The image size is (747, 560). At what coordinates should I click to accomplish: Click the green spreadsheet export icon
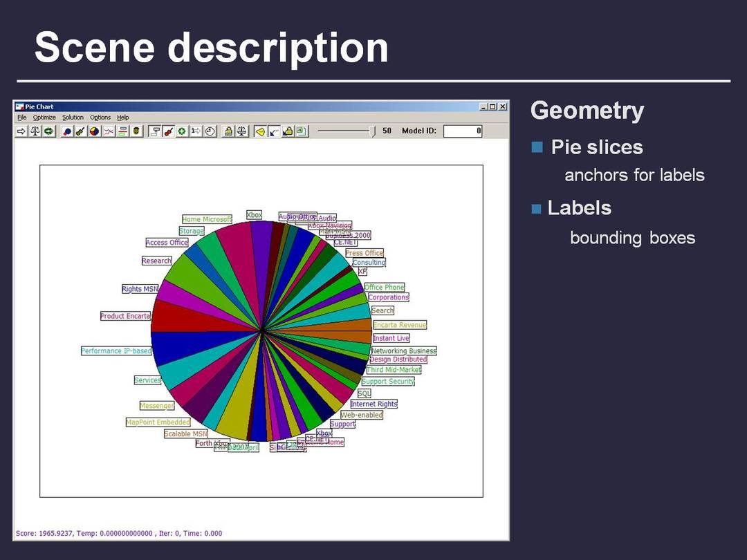click(302, 131)
